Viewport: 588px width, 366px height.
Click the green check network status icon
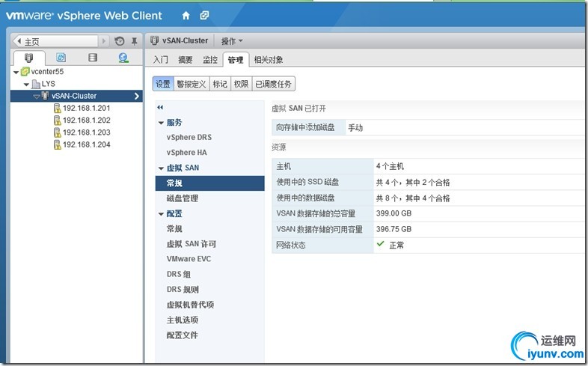click(x=381, y=244)
